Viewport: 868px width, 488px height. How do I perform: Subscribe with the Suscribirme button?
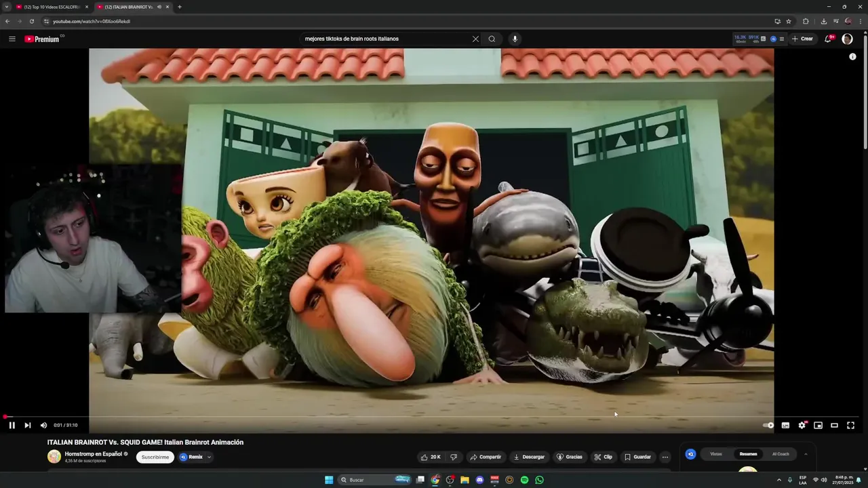click(155, 457)
